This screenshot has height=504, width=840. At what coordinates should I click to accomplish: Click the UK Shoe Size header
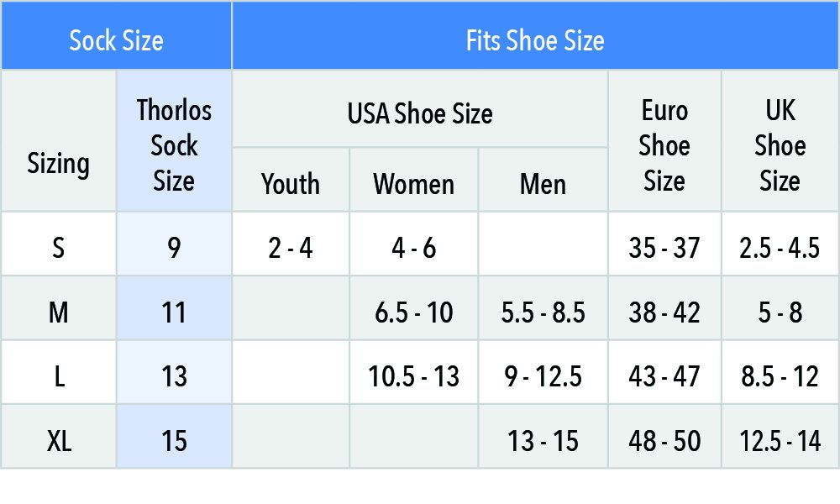[780, 141]
